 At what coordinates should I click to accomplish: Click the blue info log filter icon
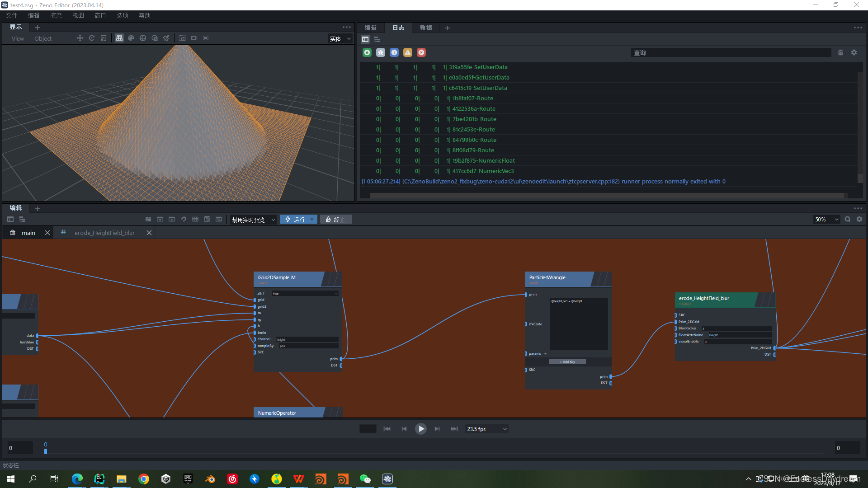click(x=394, y=53)
